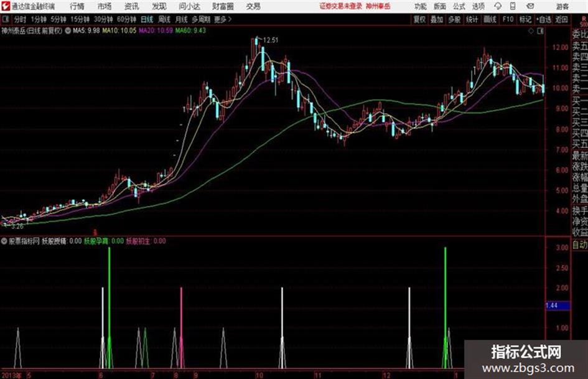Viewport: 588px width, 379px height.
Task: Open the 问小达 menu
Action: click(x=189, y=6)
